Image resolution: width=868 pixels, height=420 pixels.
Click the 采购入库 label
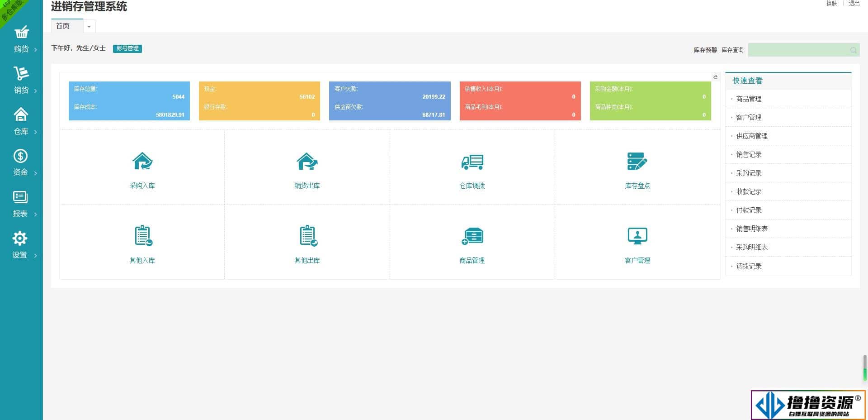(142, 186)
